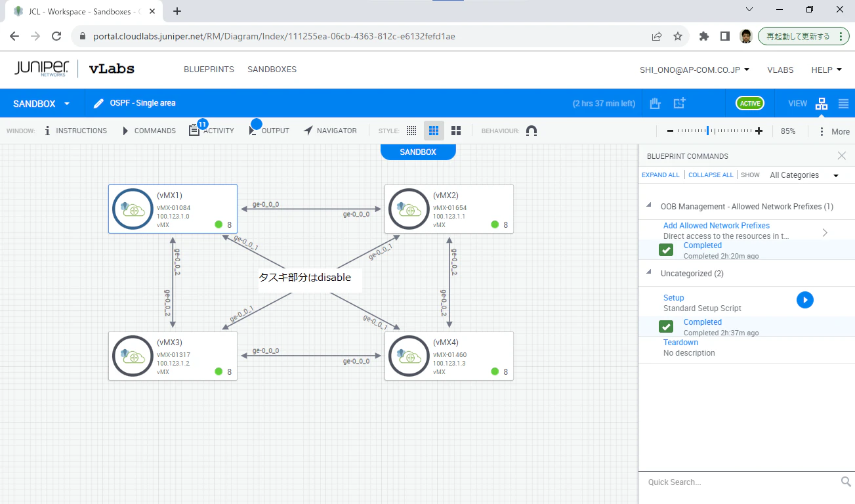Open the SANDBOXES menu
Image resolution: width=855 pixels, height=504 pixels.
coord(272,70)
